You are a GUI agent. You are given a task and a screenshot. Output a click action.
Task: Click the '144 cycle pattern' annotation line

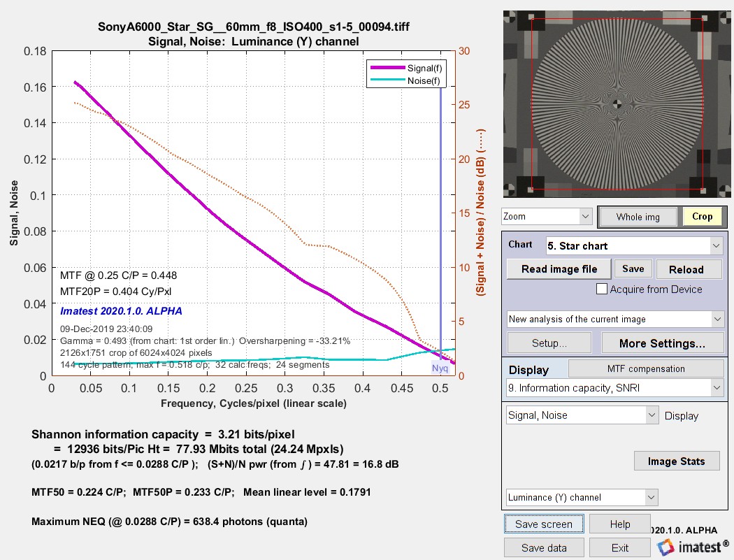click(x=195, y=365)
